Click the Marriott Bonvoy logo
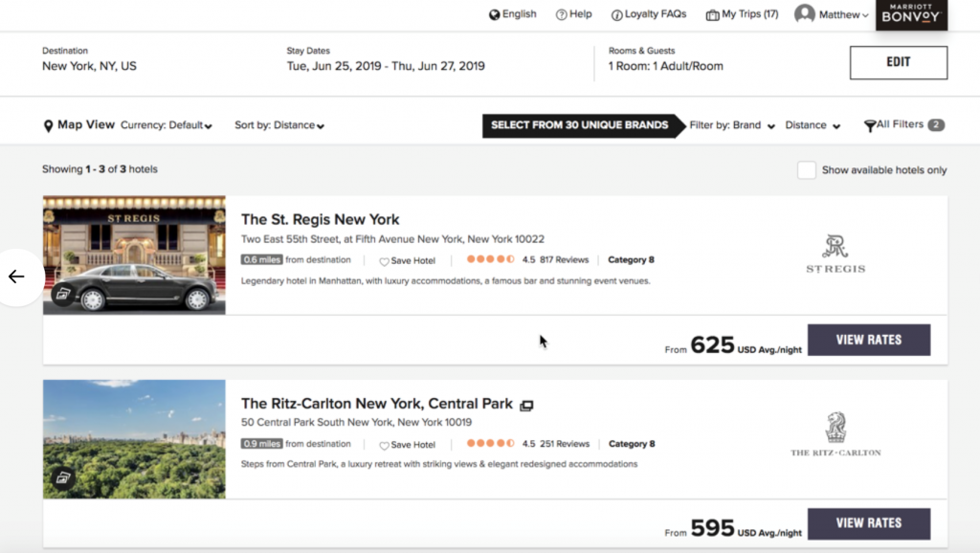This screenshot has height=553, width=980. [x=911, y=14]
